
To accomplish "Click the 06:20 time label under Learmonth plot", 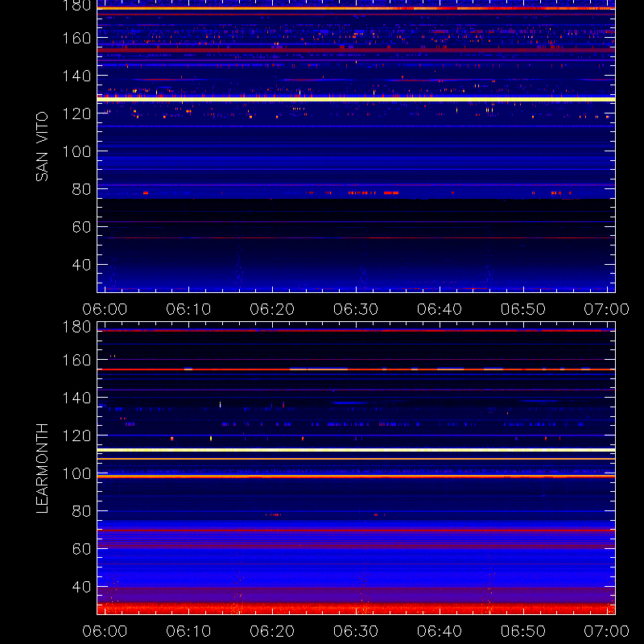I will 272,631.
